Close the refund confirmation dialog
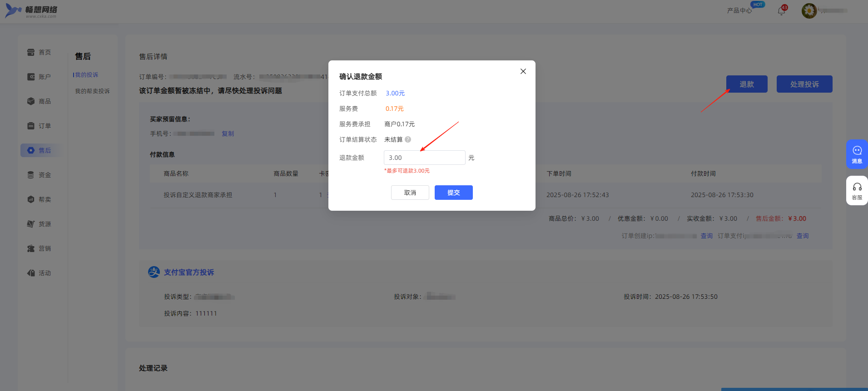The image size is (868, 391). pos(523,71)
